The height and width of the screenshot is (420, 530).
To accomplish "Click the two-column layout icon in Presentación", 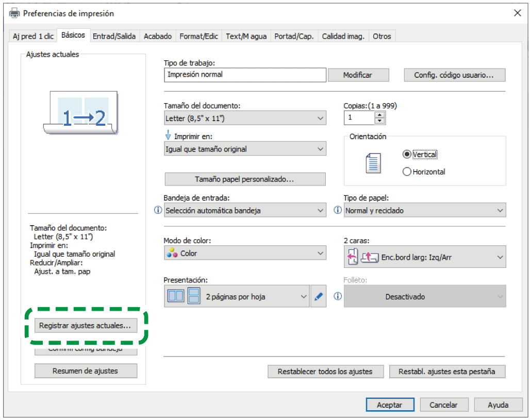I will pyautogui.click(x=175, y=297).
